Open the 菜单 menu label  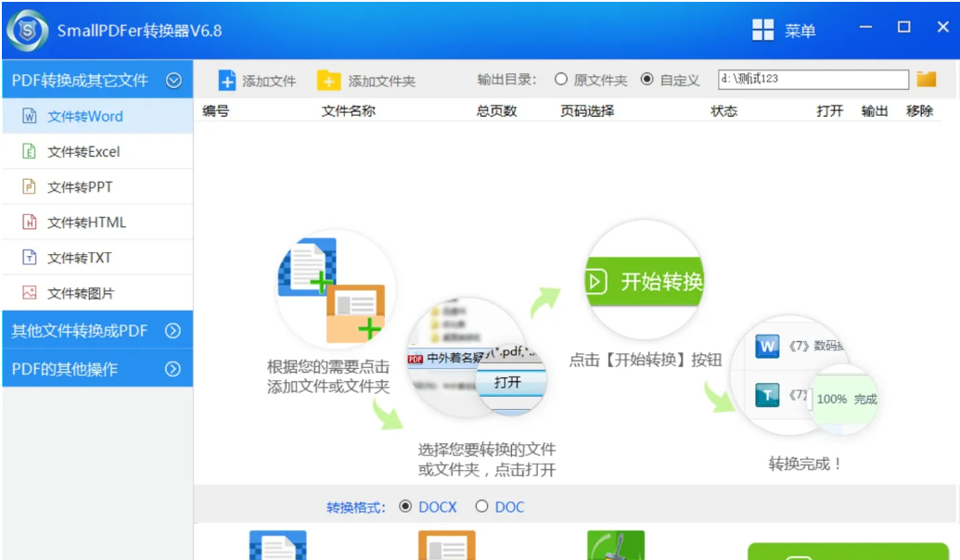pos(800,31)
